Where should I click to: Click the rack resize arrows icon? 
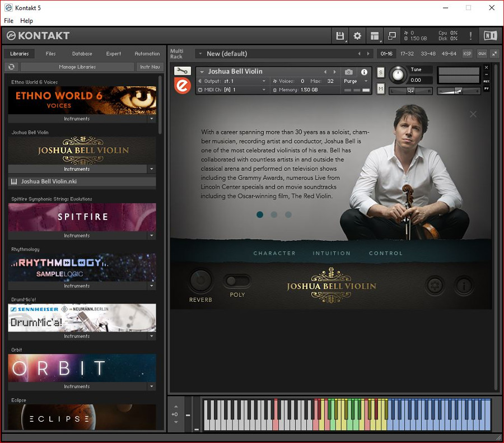click(x=494, y=54)
